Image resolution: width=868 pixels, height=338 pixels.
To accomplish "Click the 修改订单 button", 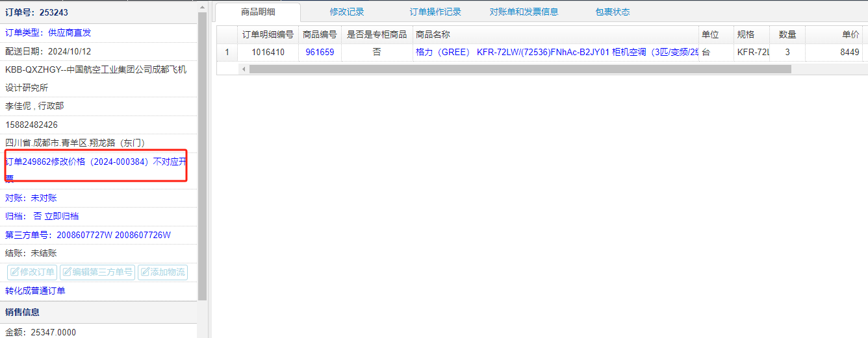I will (32, 272).
